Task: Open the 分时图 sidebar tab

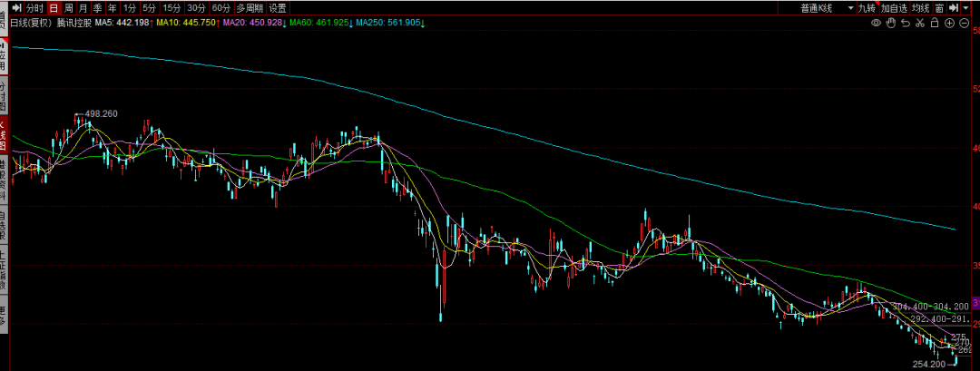Action: pyautogui.click(x=4, y=97)
